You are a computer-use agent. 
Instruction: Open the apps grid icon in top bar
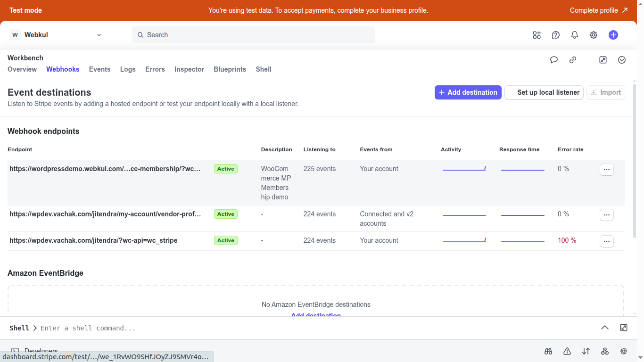pos(537,34)
